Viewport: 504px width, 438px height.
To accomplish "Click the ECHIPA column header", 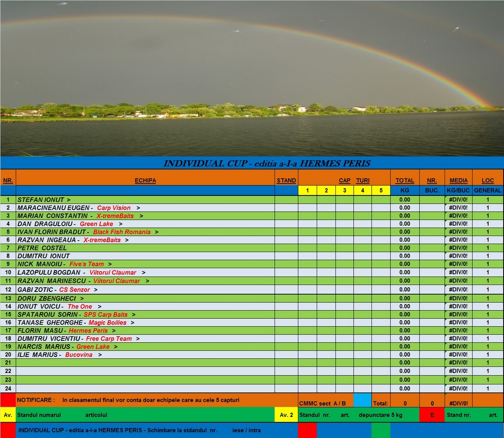I will coord(145,180).
